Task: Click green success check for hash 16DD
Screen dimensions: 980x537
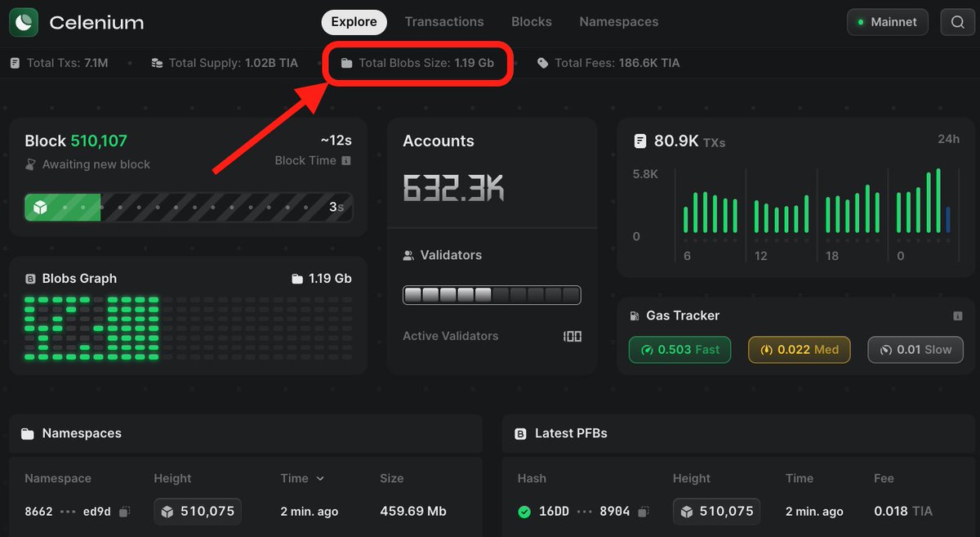Action: (x=524, y=512)
